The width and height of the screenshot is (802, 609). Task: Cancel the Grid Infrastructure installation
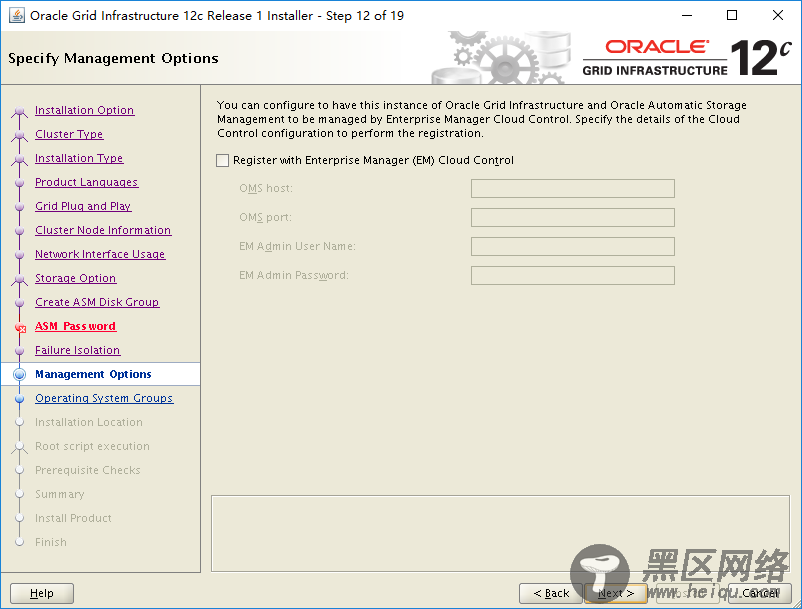(x=760, y=594)
